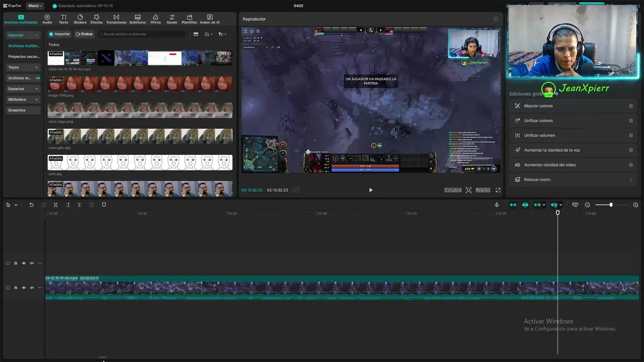Click the Grabar button
644x362 pixels.
(x=84, y=34)
